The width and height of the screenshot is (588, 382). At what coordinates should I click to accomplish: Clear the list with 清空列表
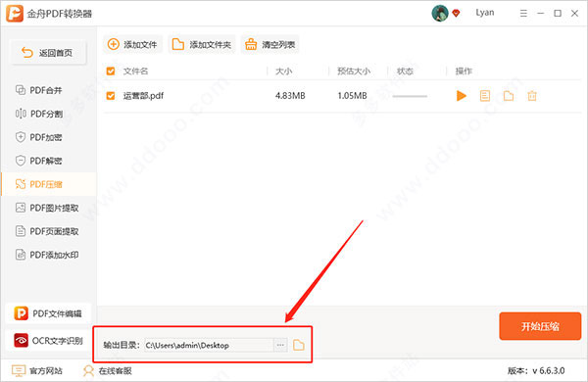click(x=270, y=45)
